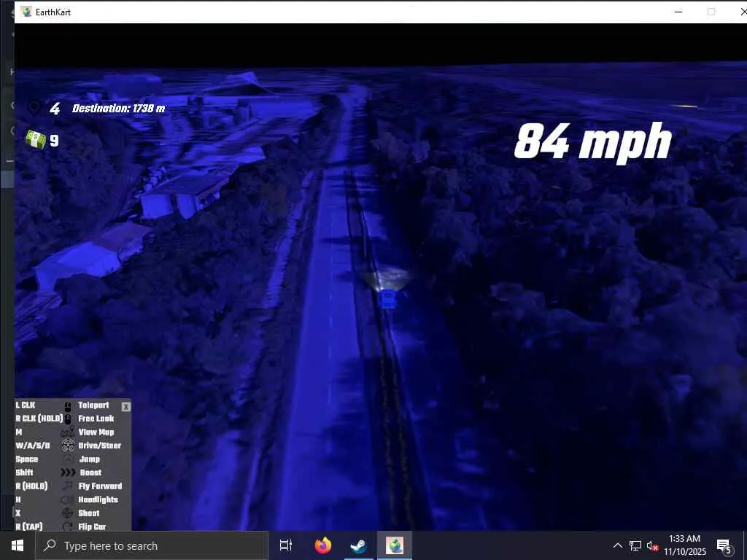The width and height of the screenshot is (747, 560).
Task: Click the 'Drive/Steer' label
Action: (99, 446)
